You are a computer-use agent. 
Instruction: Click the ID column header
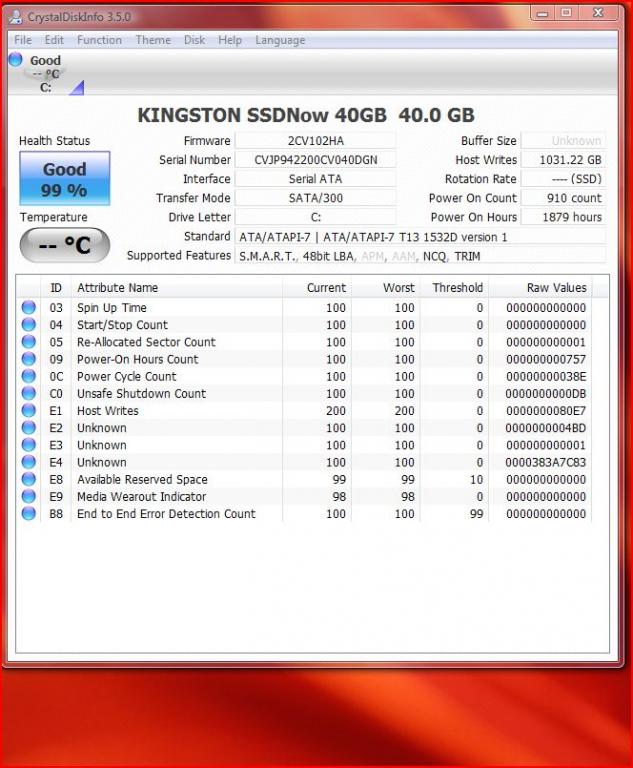(x=56, y=288)
